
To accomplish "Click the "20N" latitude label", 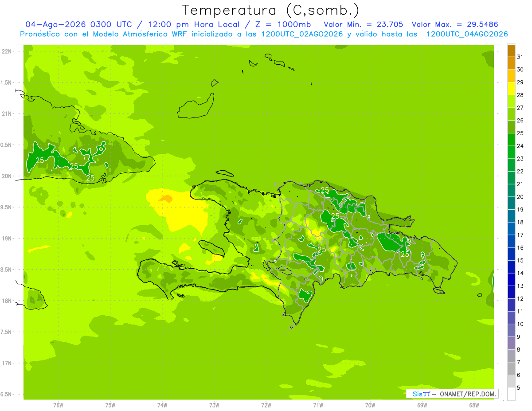I will (x=8, y=176).
